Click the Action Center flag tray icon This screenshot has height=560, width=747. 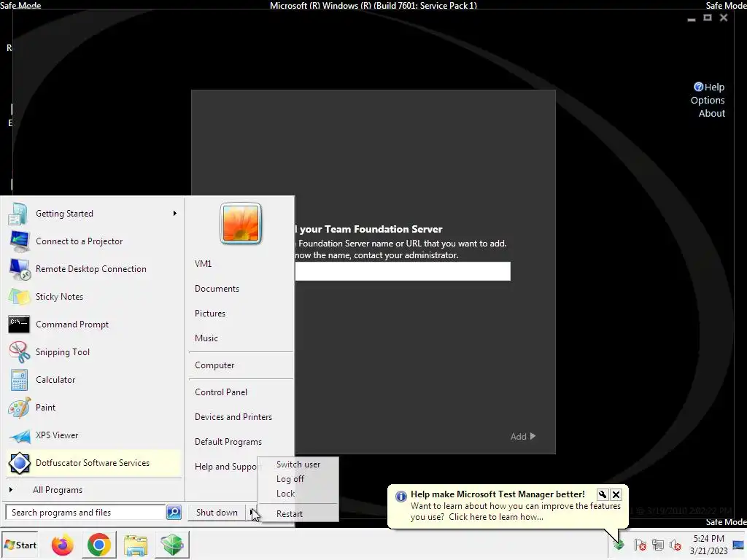(640, 545)
